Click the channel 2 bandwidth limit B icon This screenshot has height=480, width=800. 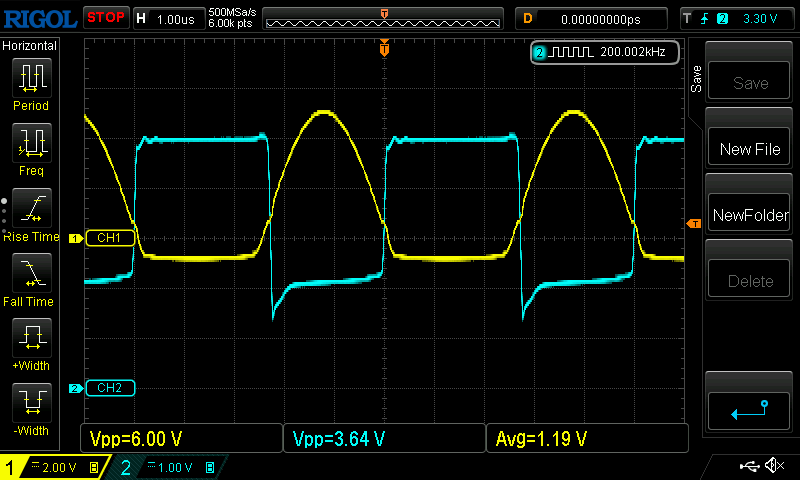tap(210, 467)
